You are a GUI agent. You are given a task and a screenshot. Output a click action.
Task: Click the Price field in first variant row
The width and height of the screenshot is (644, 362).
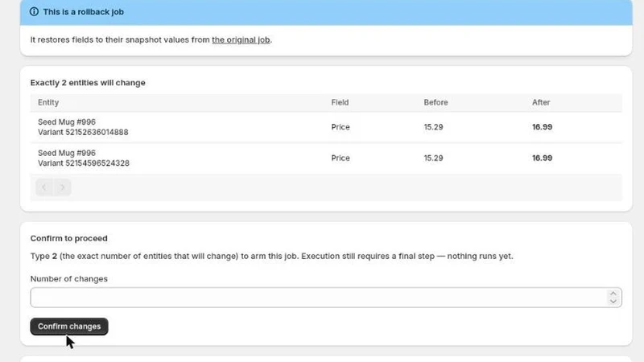pyautogui.click(x=341, y=127)
